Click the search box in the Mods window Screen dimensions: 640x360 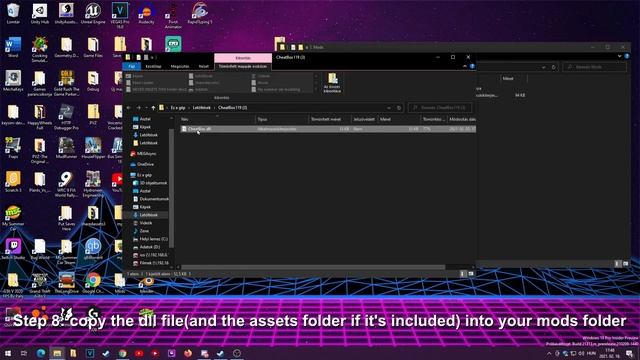click(594, 67)
